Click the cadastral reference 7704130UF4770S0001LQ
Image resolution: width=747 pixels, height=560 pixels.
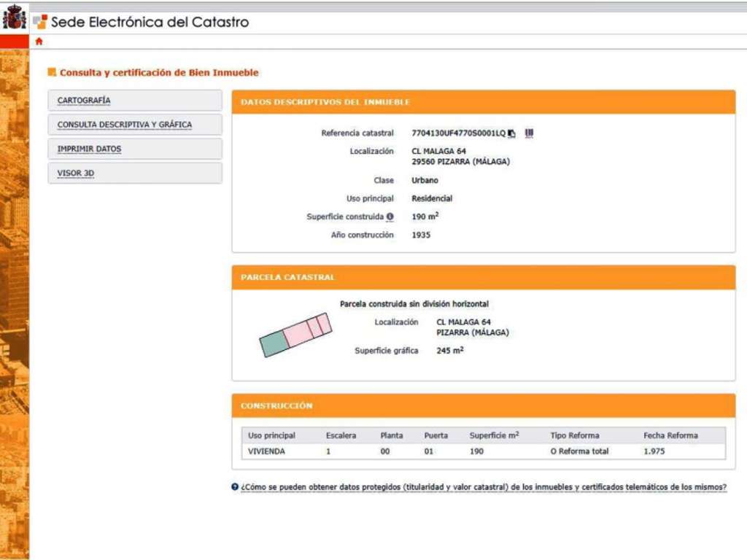coord(458,133)
